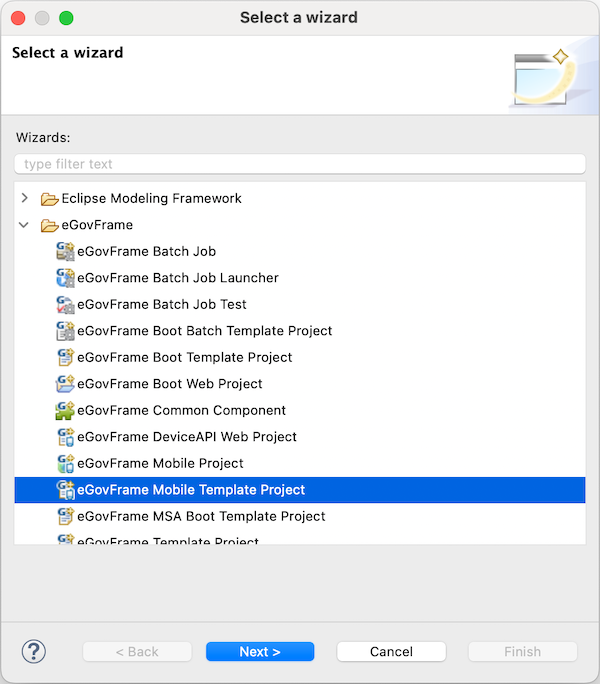Select eGovFrame Mobile Template Project entry

pyautogui.click(x=191, y=490)
